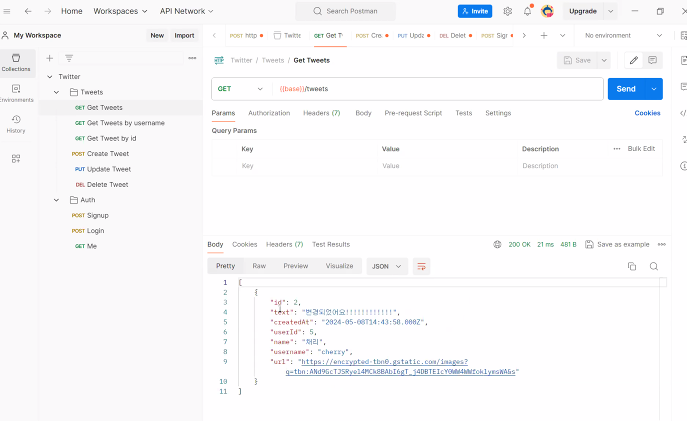Viewport: 687px width, 421px height.
Task: Click the Invite button
Action: [475, 11]
